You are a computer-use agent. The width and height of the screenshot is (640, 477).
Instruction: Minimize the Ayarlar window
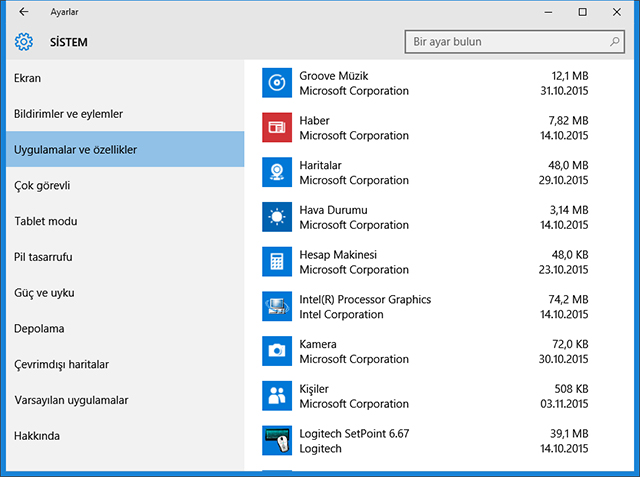[548, 12]
